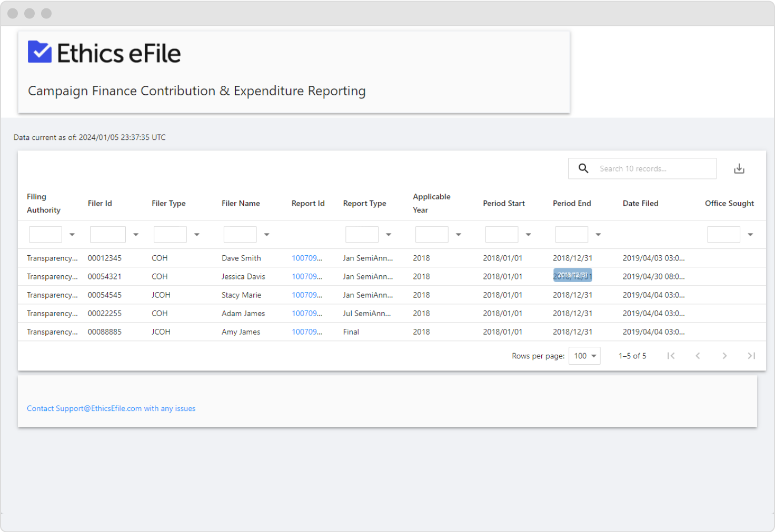Open the Rows per page dropdown
The height and width of the screenshot is (532, 775).
tap(584, 356)
